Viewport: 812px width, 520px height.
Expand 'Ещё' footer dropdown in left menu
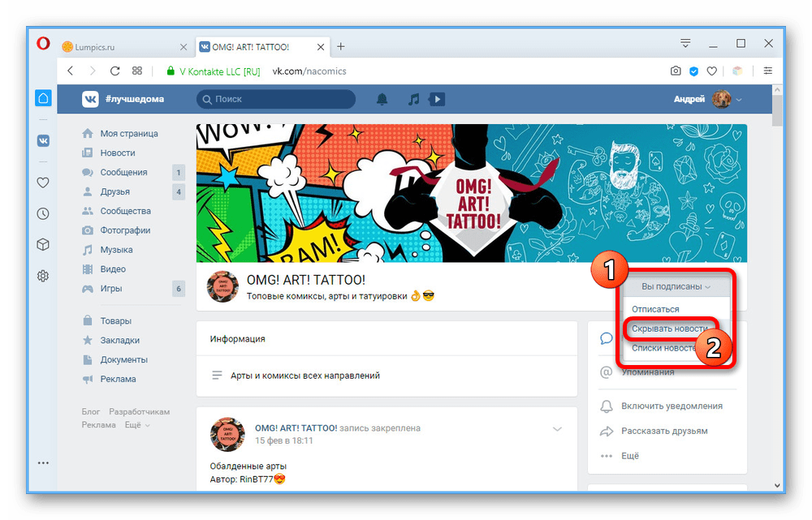pyautogui.click(x=137, y=425)
